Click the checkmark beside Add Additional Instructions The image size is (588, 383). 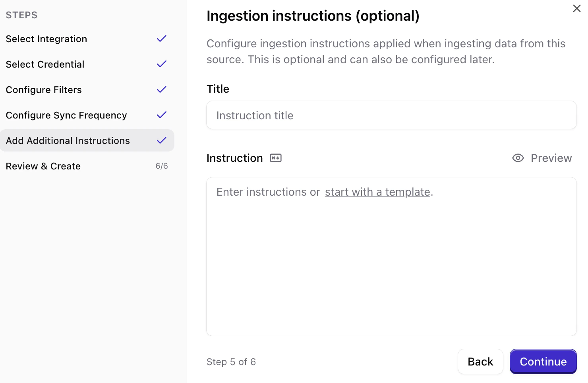coord(161,140)
